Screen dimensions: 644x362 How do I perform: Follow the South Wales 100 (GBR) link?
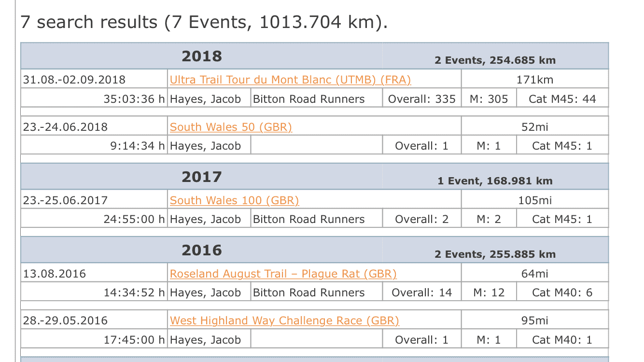234,200
